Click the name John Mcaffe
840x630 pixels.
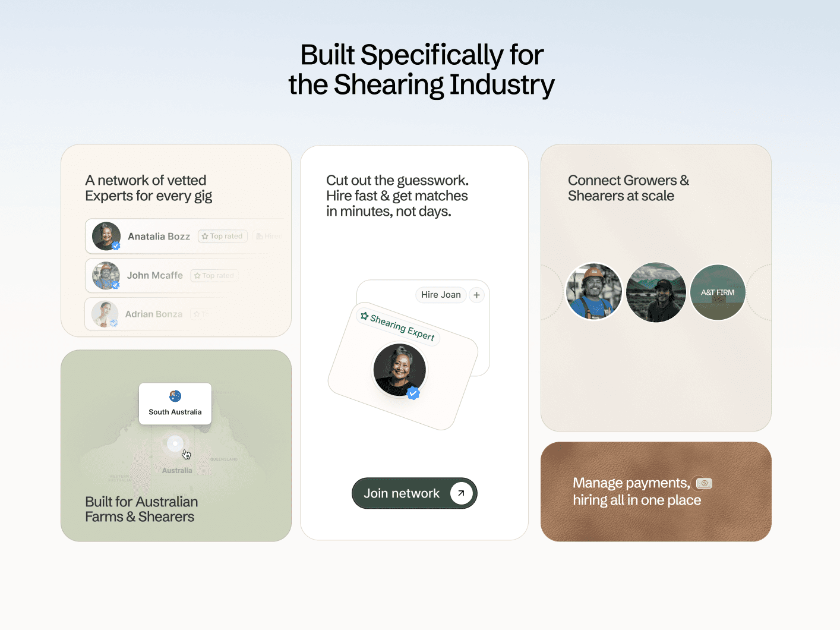(x=155, y=276)
